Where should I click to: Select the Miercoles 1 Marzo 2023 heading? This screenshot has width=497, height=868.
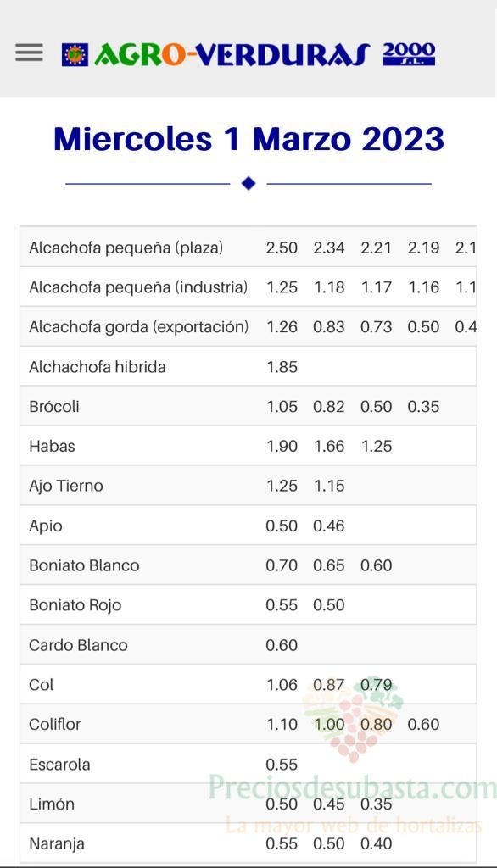248,138
